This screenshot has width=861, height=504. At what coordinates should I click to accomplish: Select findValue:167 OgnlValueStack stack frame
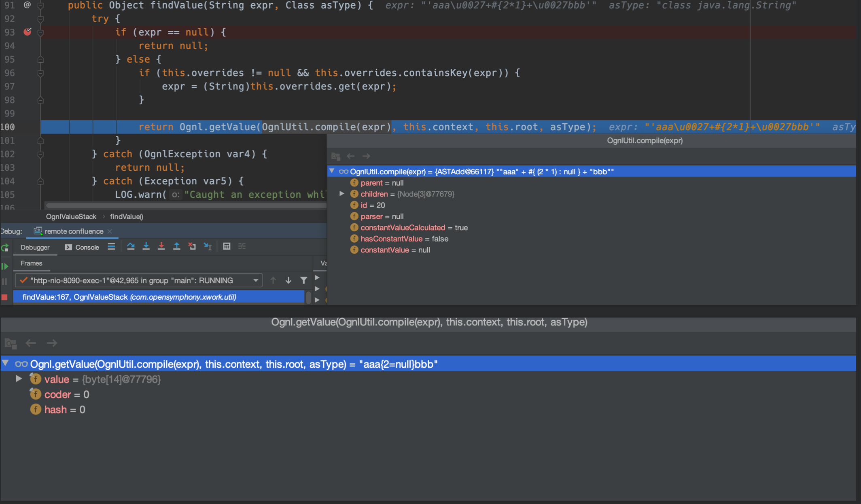pyautogui.click(x=159, y=297)
